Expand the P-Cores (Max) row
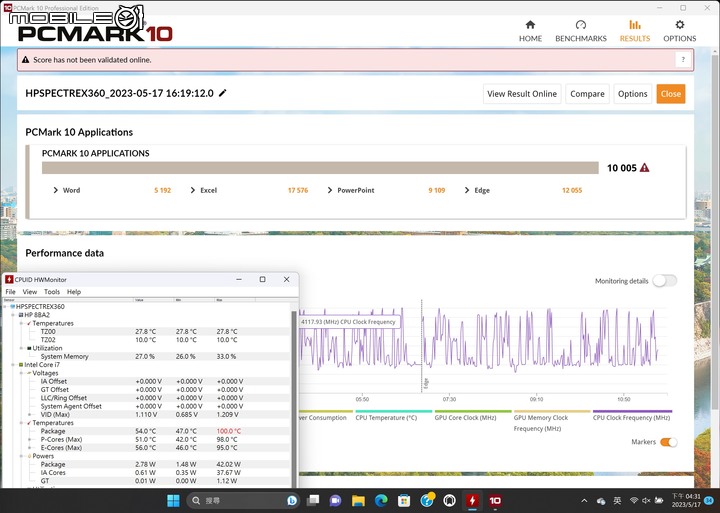 click(30, 439)
